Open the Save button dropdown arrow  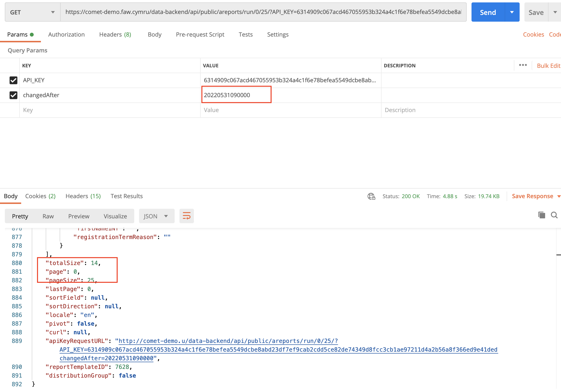[x=555, y=12]
